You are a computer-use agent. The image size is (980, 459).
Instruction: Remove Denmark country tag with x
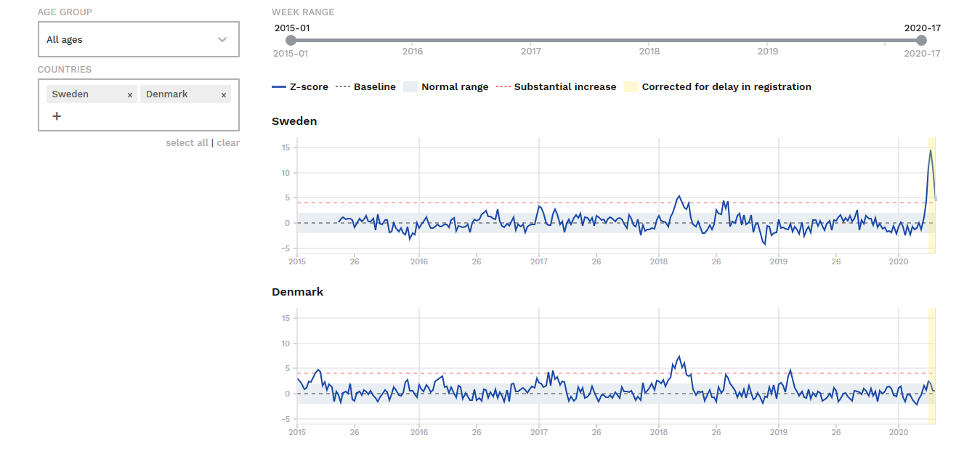coord(224,94)
